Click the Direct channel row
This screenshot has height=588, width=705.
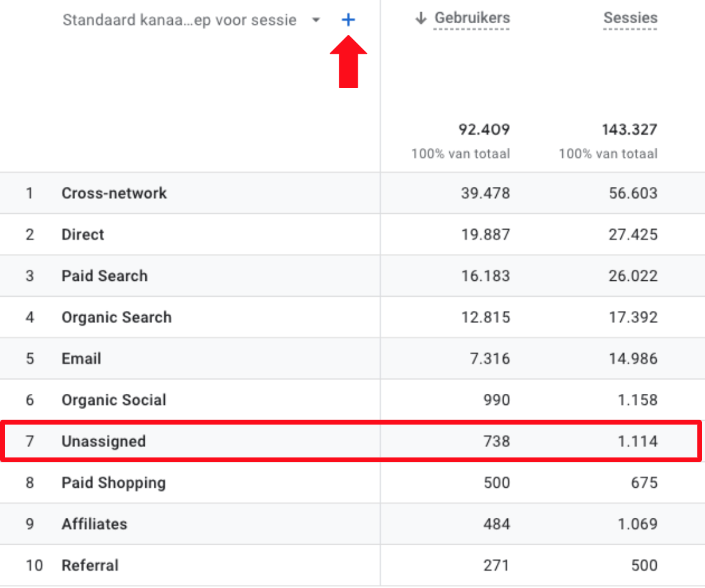[x=83, y=234]
